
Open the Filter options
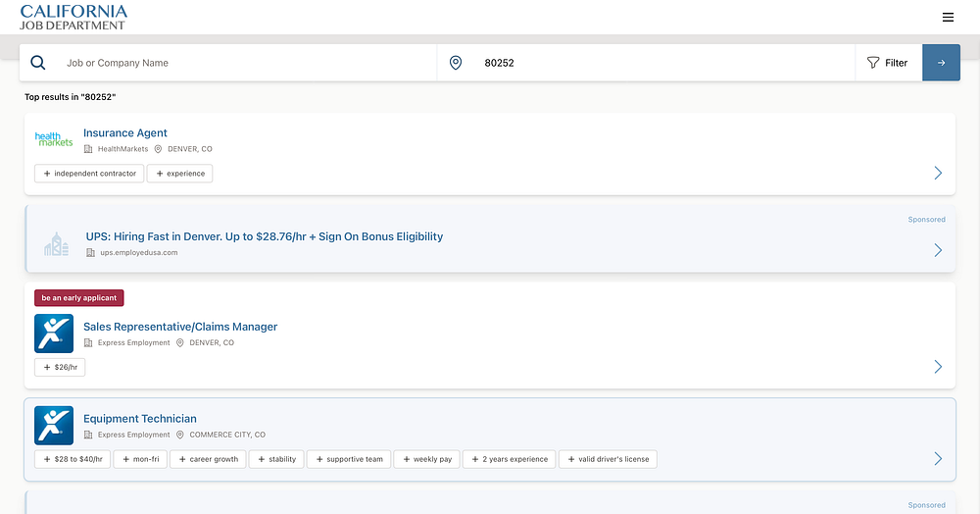click(888, 63)
